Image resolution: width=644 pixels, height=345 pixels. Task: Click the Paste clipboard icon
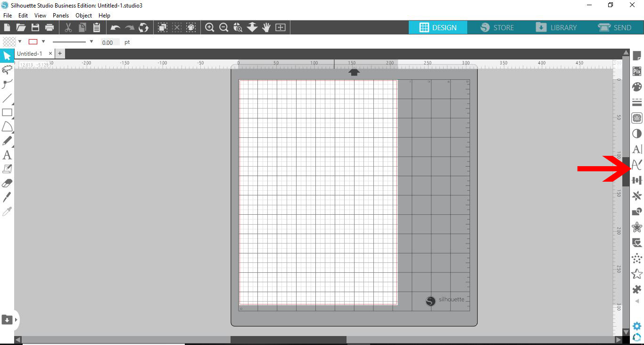coord(97,27)
